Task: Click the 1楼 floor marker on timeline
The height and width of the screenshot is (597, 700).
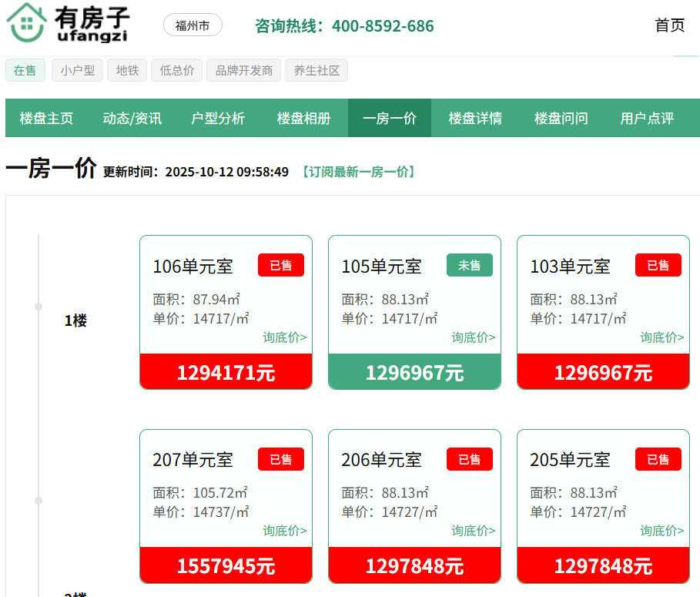Action: coord(75,320)
